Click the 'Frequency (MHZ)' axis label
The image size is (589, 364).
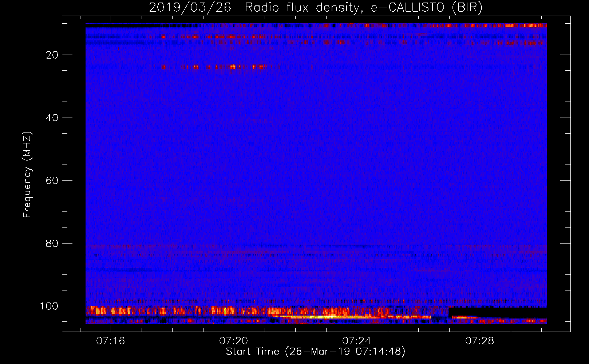coord(27,175)
